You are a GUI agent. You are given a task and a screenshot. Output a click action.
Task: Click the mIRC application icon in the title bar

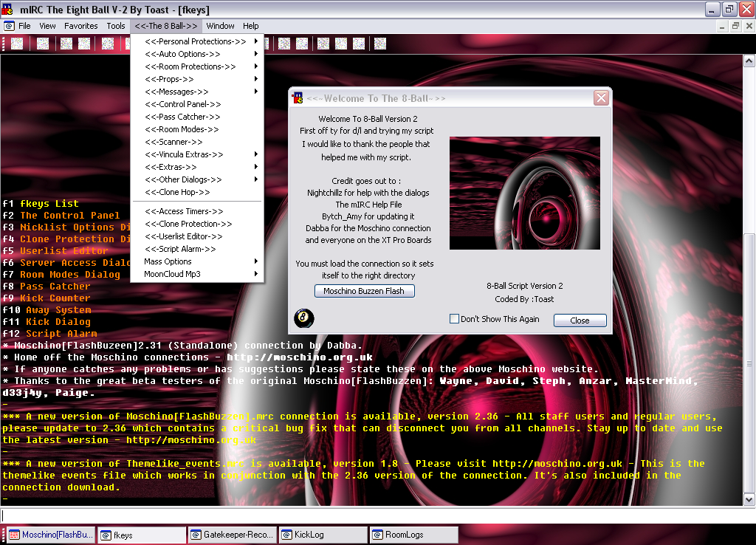7,9
